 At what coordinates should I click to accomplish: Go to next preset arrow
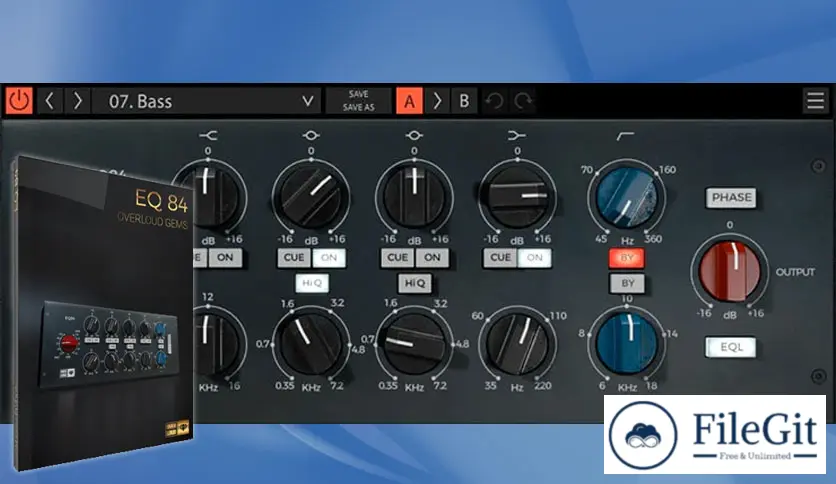77,101
